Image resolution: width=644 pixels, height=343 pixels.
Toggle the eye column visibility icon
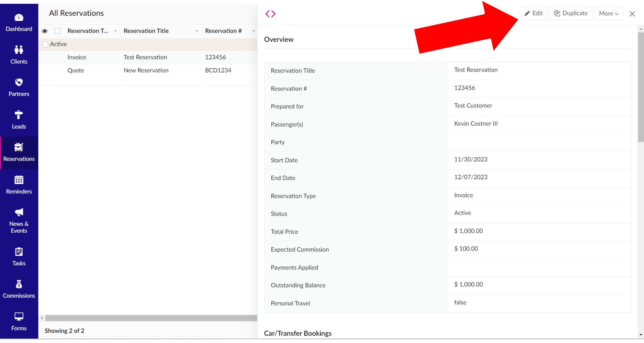coord(45,31)
